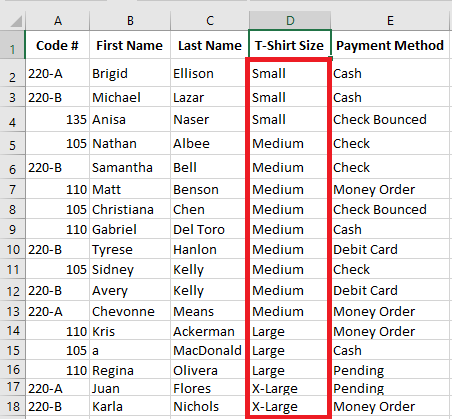Click the Debit Card cell in Tyrese's row
Image resolution: width=452 pixels, height=419 pixels.
pos(390,249)
